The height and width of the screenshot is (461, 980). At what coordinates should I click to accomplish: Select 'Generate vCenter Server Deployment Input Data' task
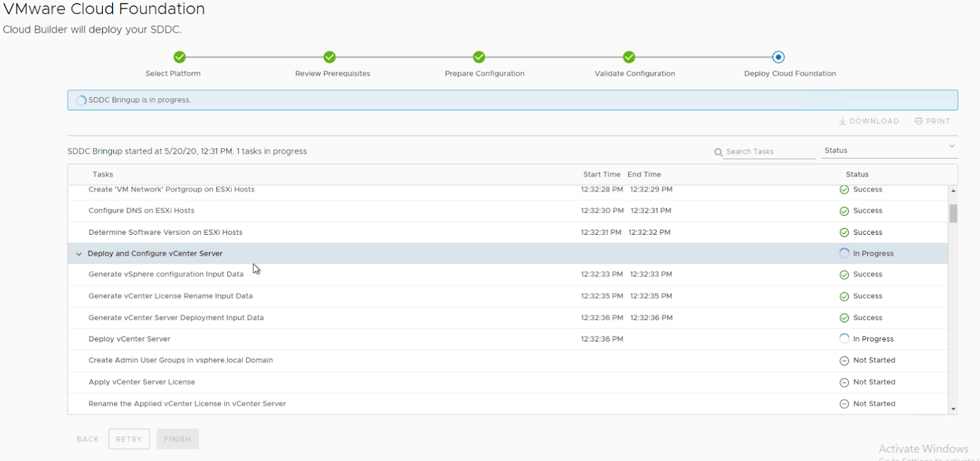pyautogui.click(x=508, y=318)
